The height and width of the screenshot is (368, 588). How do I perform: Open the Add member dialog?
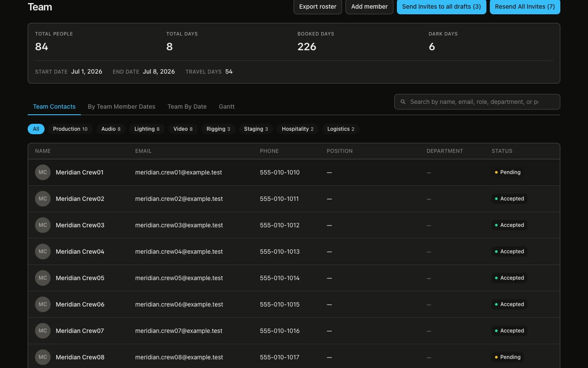(369, 6)
